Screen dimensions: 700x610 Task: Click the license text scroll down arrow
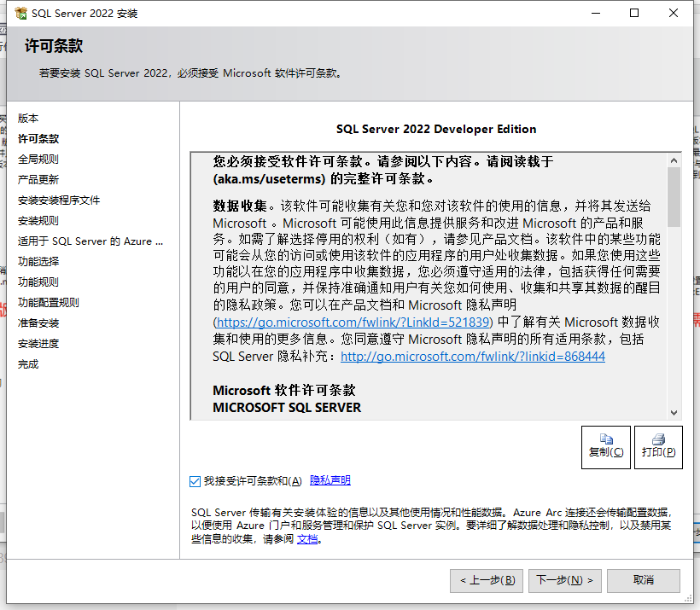[674, 413]
